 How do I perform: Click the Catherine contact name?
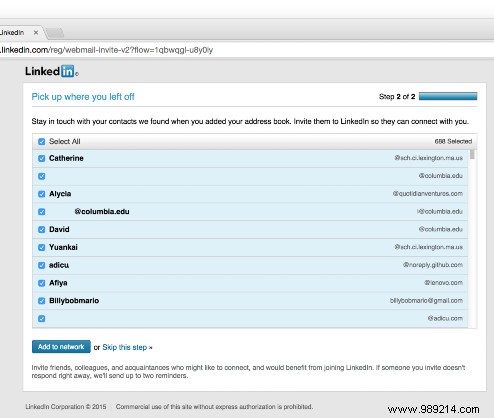coord(66,158)
